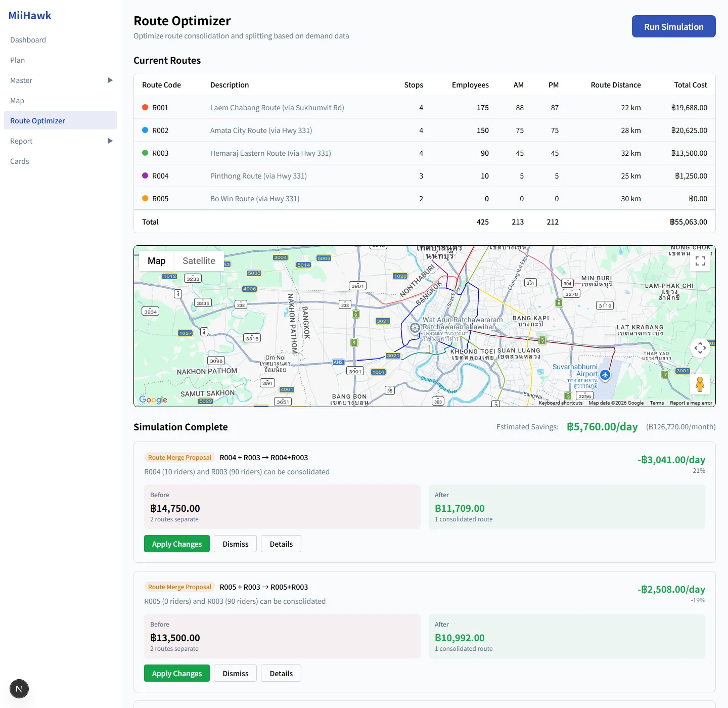Click the Run Simulation button
The image size is (728, 708).
674,26
